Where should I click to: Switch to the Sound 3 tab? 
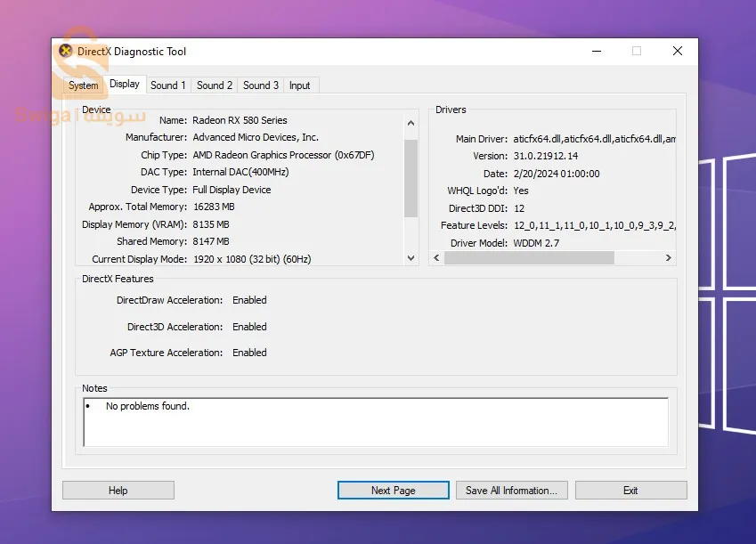click(x=261, y=85)
